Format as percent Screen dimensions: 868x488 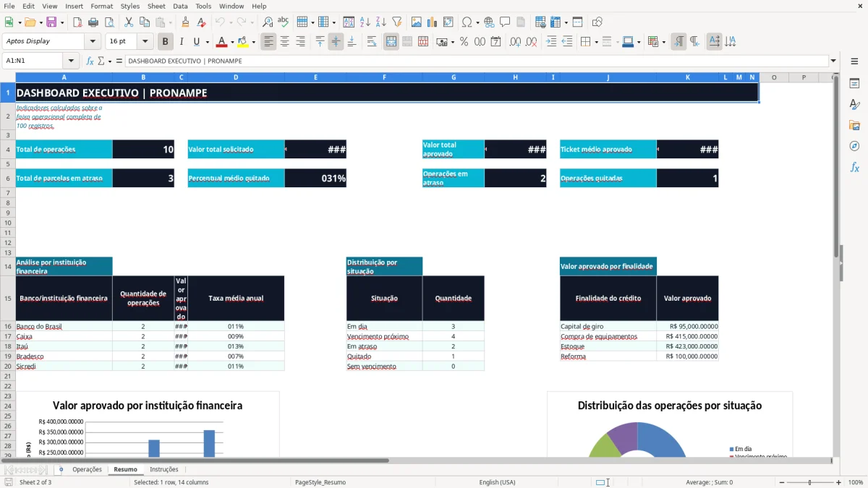tap(464, 42)
